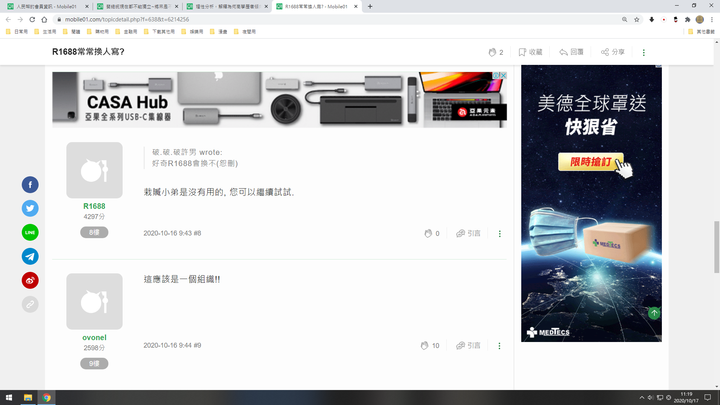Open the Windows Start menu
The width and height of the screenshot is (720, 405).
[9, 398]
